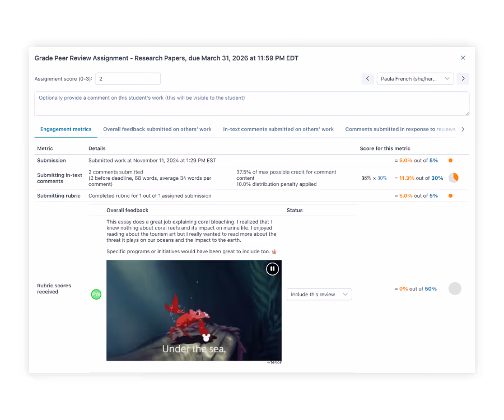Click the Rubric scores received label
Image resolution: width=504 pixels, height=420 pixels.
click(54, 288)
